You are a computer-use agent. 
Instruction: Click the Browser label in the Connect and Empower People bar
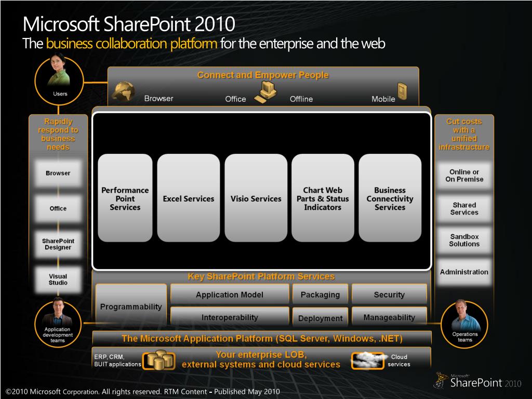[159, 98]
